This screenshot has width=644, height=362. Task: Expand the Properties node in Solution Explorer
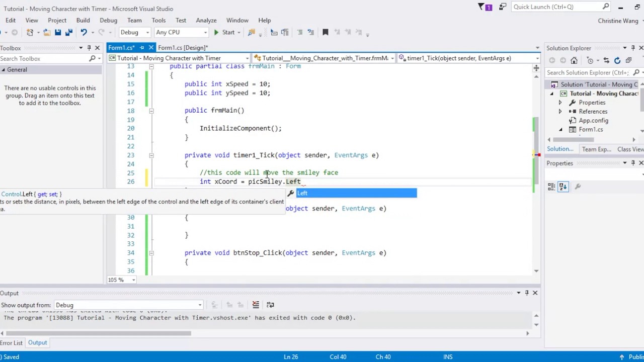pyautogui.click(x=560, y=103)
